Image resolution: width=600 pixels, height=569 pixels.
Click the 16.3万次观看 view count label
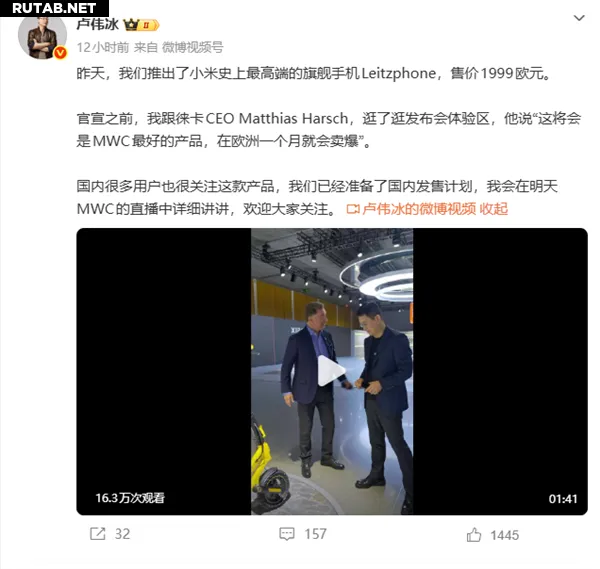point(130,498)
